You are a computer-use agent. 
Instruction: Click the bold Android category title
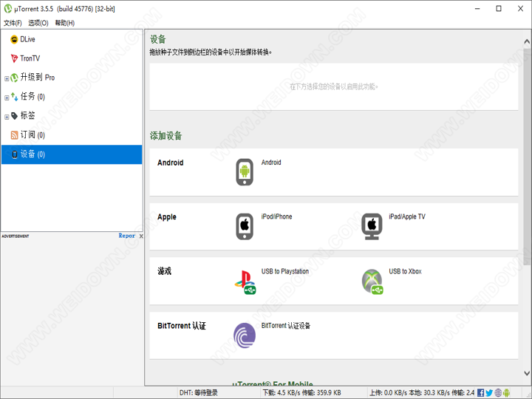coord(171,163)
